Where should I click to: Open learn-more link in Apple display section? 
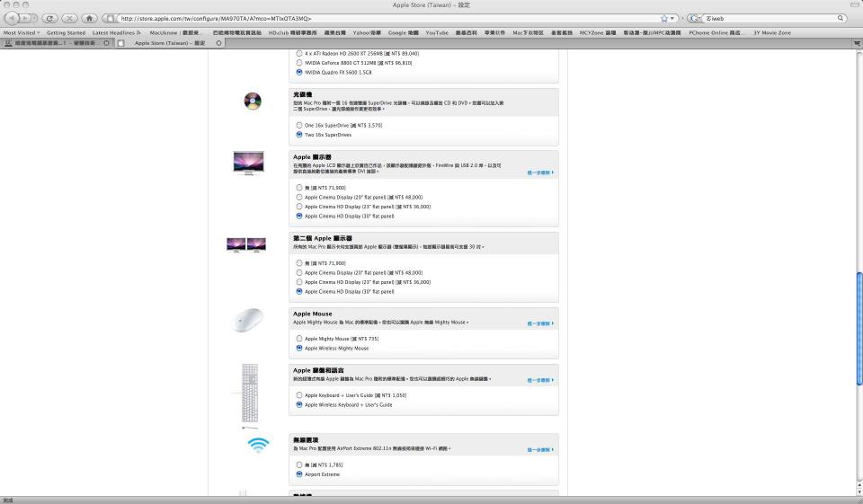[x=540, y=172]
